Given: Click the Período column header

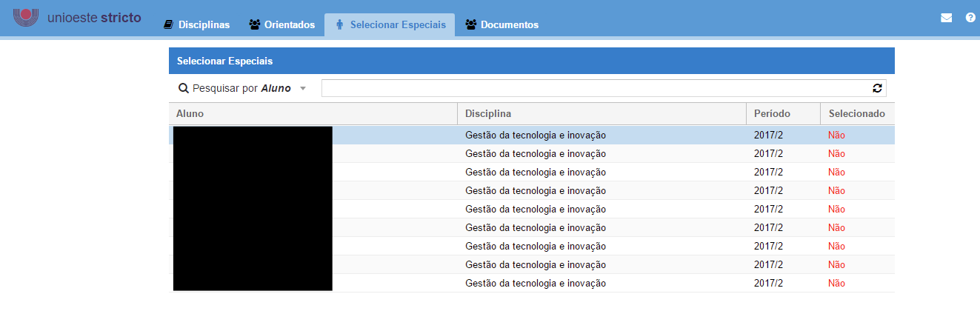Looking at the screenshot, I should pyautogui.click(x=772, y=114).
